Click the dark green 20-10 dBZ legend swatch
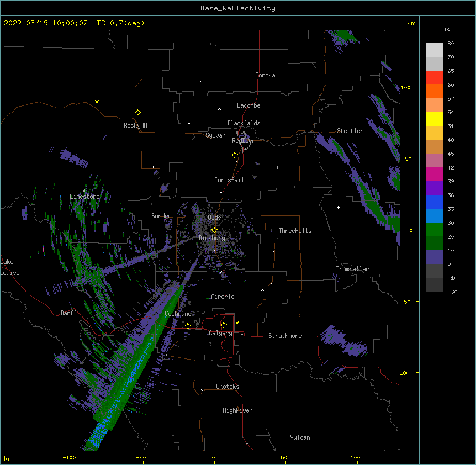The image size is (476, 465). point(434,244)
